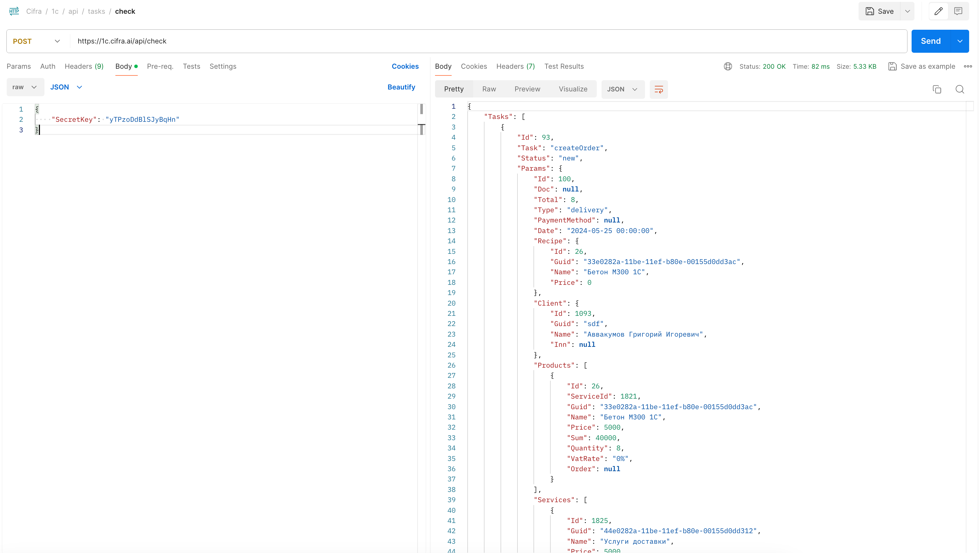Click the network globe icon
980x553 pixels.
(x=728, y=66)
